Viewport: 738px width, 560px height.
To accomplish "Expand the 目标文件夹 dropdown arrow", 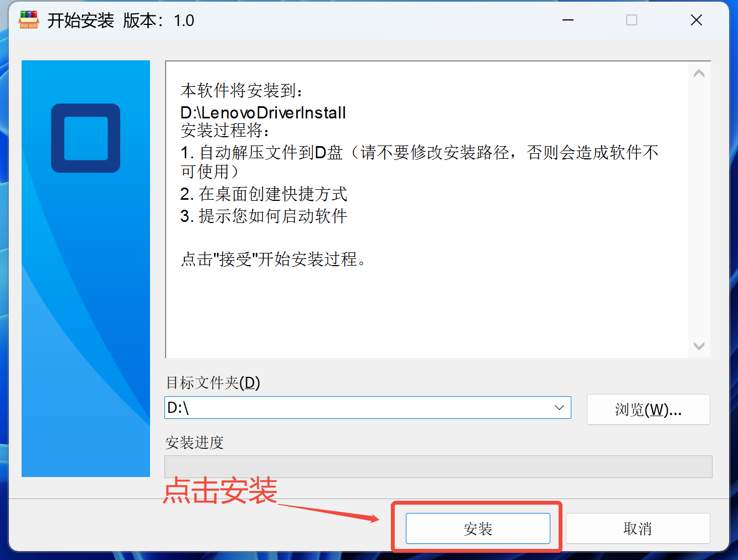I will point(559,408).
